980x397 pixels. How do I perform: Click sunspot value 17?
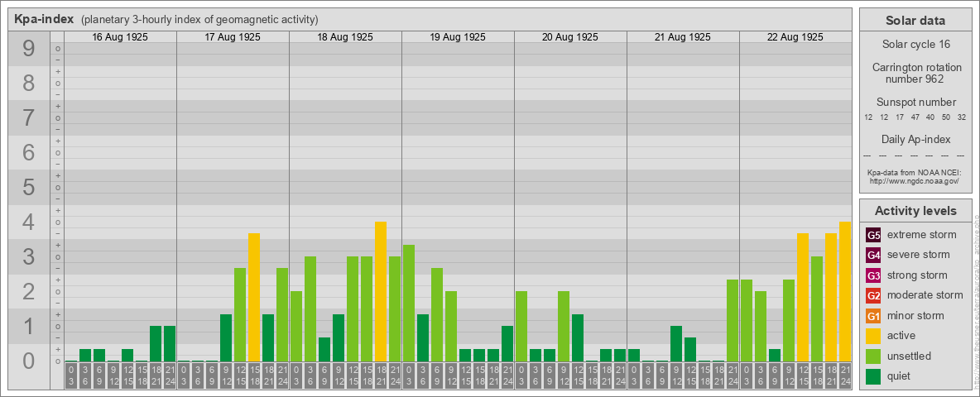(900, 117)
